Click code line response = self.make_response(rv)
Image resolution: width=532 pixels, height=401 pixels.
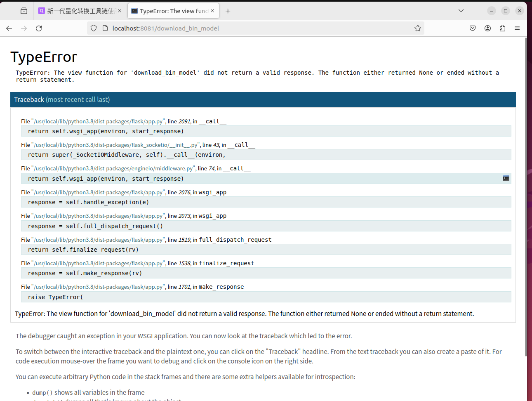pos(266,273)
